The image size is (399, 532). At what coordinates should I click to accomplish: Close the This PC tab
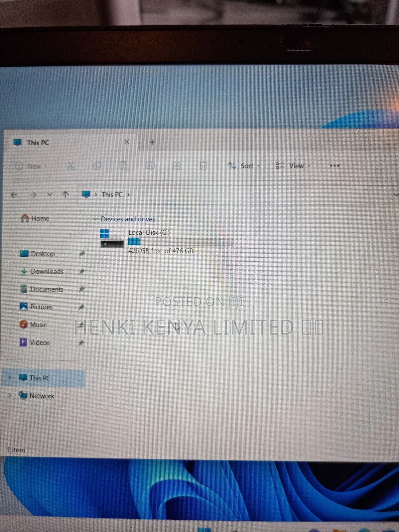127,142
